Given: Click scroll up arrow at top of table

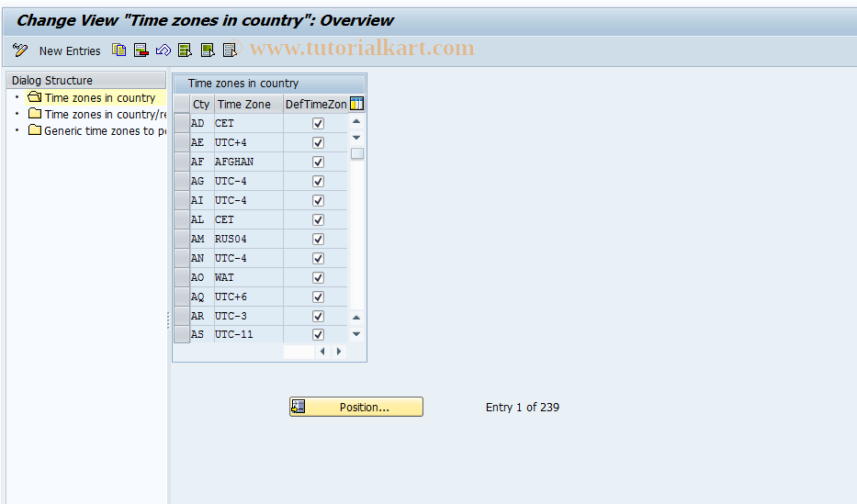Looking at the screenshot, I should tap(356, 121).
